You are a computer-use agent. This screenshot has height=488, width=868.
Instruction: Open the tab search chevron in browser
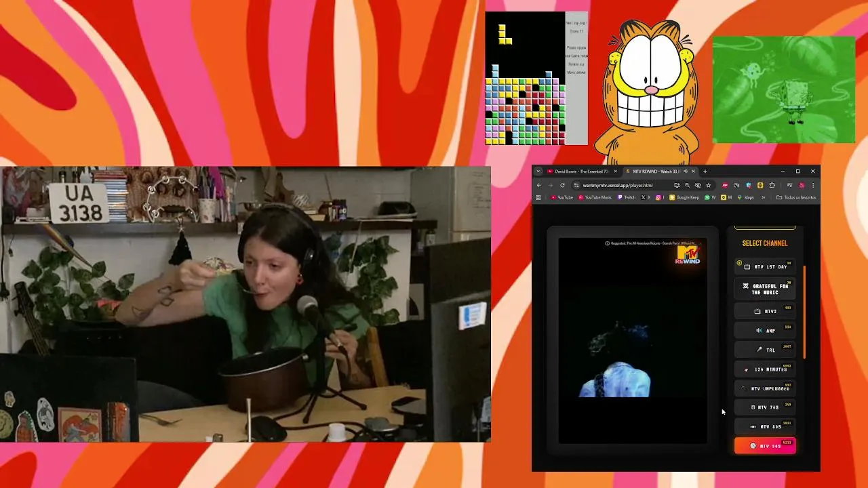coord(538,171)
